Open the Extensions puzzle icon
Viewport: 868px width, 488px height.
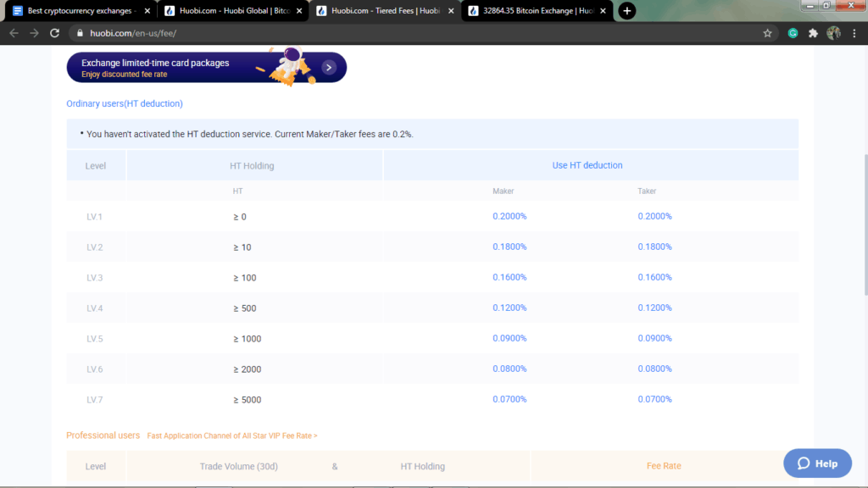pyautogui.click(x=813, y=33)
